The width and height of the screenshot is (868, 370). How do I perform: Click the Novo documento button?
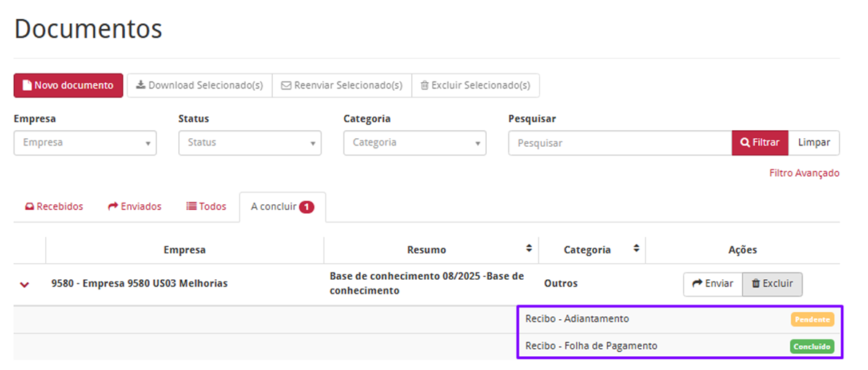click(68, 85)
